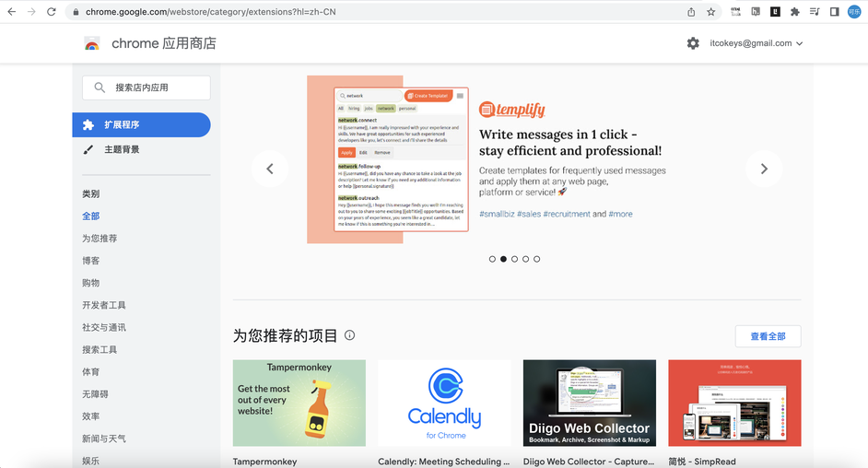868x468 pixels.
Task: Choose the 体育 category
Action: click(x=91, y=372)
